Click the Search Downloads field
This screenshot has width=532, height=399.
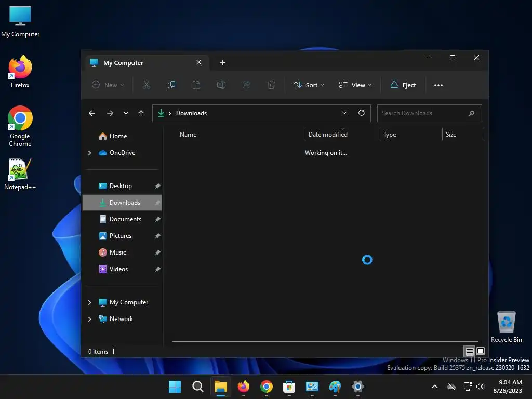pyautogui.click(x=429, y=113)
